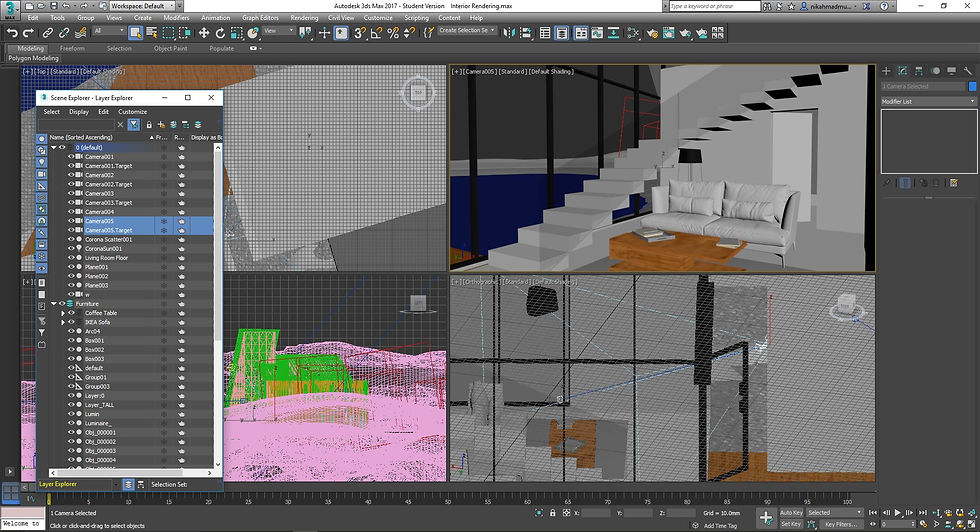Viewport: 980px width, 532px height.
Task: Toggle visibility of Living Room Floor
Action: 71,258
